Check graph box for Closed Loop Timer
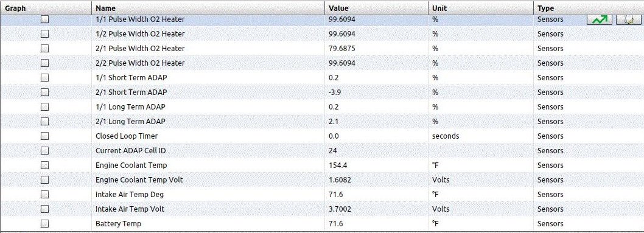The height and width of the screenshot is (233, 644). tap(45, 136)
